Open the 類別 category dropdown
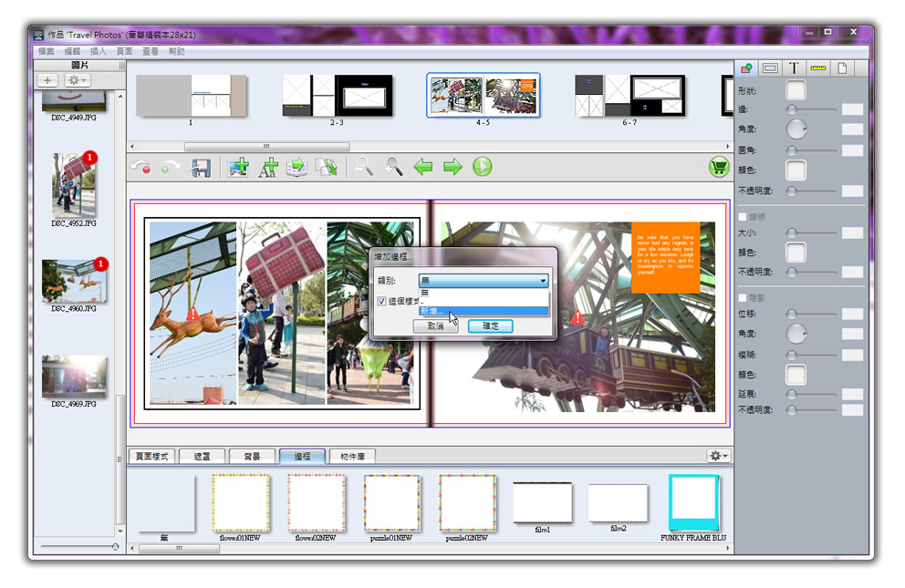 coord(484,281)
